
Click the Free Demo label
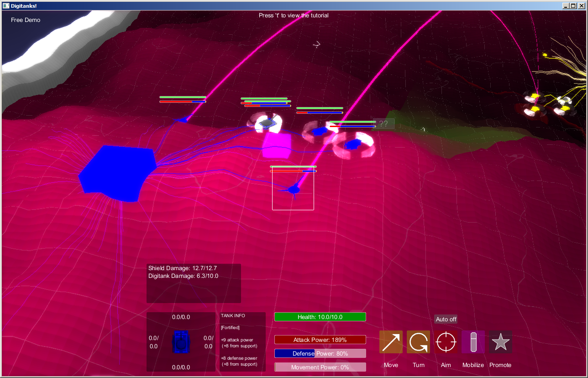[26, 20]
